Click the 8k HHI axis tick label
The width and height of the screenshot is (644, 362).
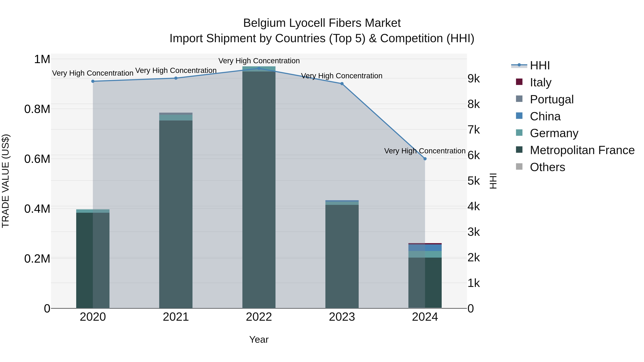point(474,104)
